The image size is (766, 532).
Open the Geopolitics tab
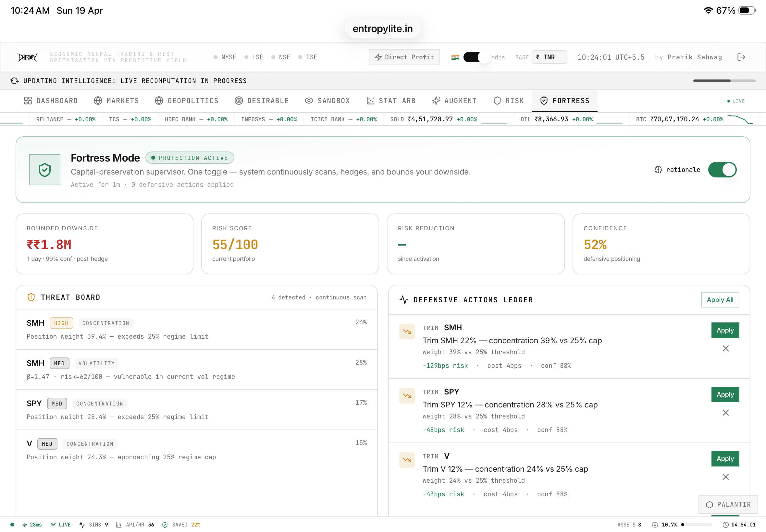pyautogui.click(x=186, y=101)
